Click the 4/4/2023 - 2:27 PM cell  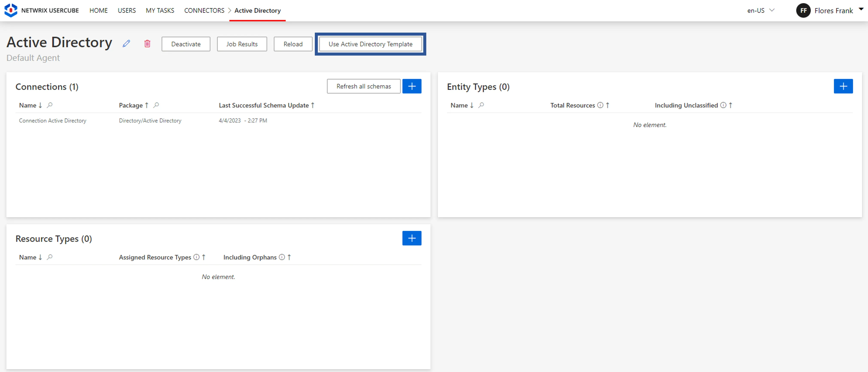click(x=243, y=121)
